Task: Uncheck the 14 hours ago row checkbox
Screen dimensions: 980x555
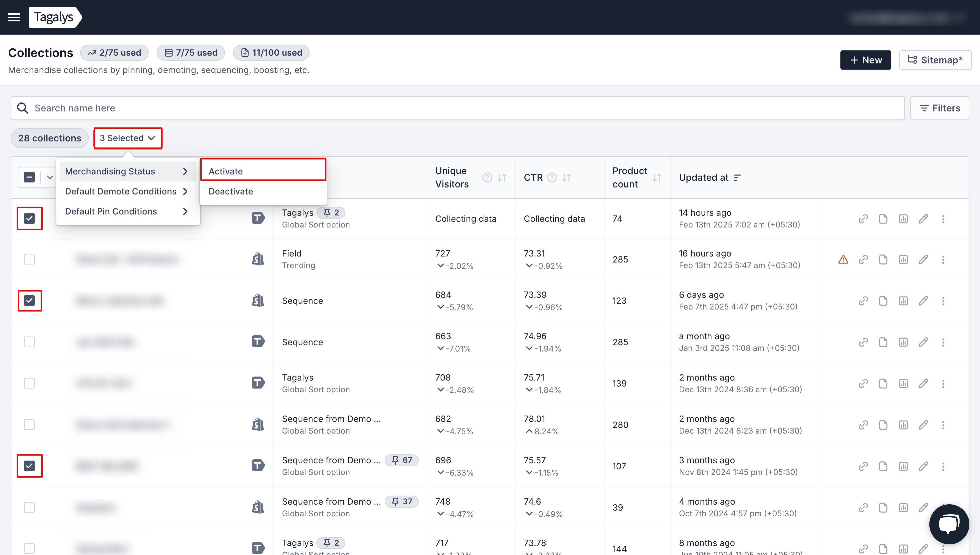Action: coord(29,218)
